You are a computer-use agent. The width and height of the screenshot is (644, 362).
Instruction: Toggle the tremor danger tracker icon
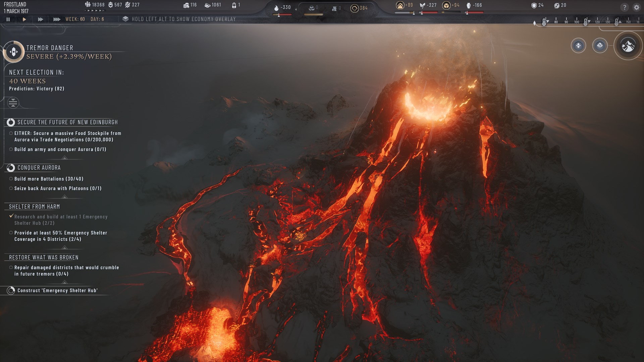point(13,51)
